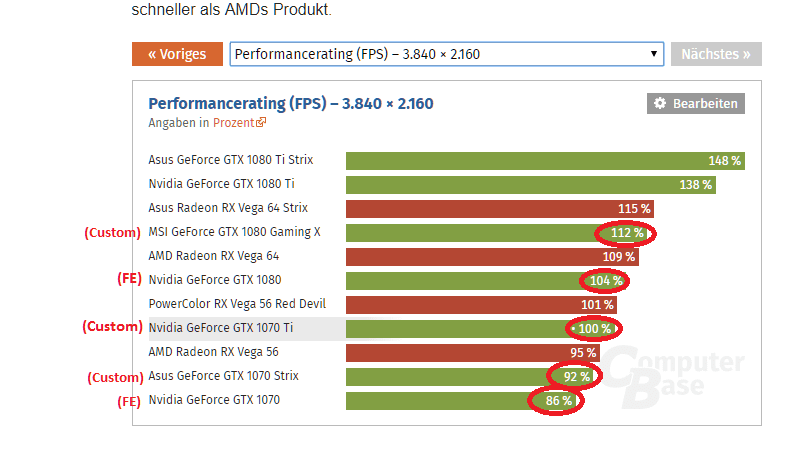The image size is (803, 449).
Task: Click the gear icon in Bearbeiten
Action: [x=660, y=103]
